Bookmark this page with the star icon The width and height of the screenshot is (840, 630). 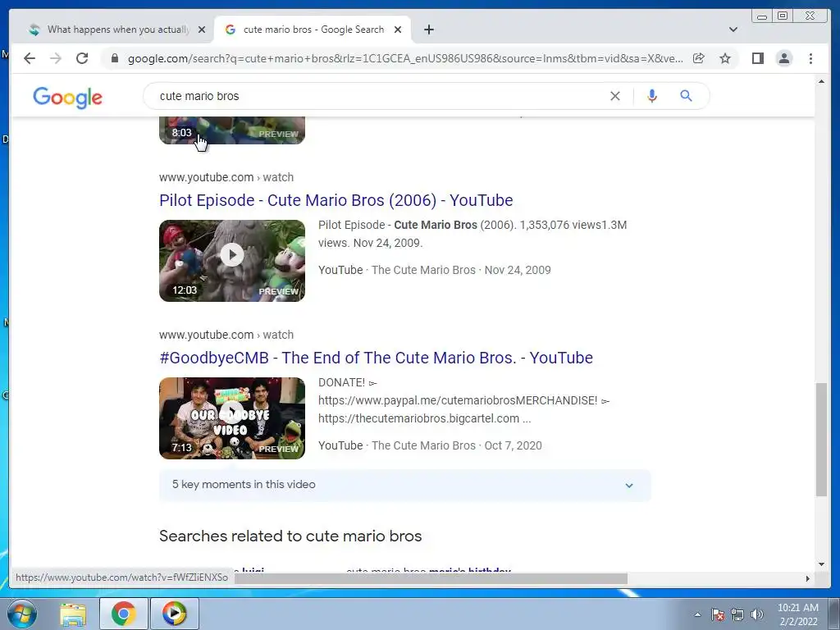[x=725, y=58]
